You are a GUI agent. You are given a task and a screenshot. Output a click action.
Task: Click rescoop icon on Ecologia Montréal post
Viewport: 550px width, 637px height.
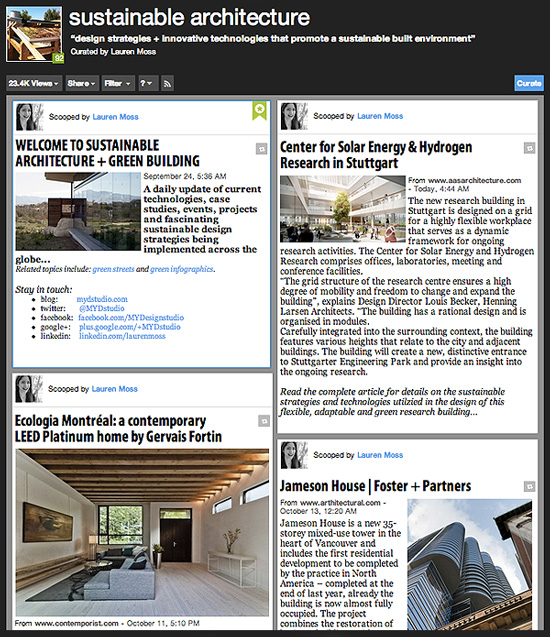tap(264, 421)
